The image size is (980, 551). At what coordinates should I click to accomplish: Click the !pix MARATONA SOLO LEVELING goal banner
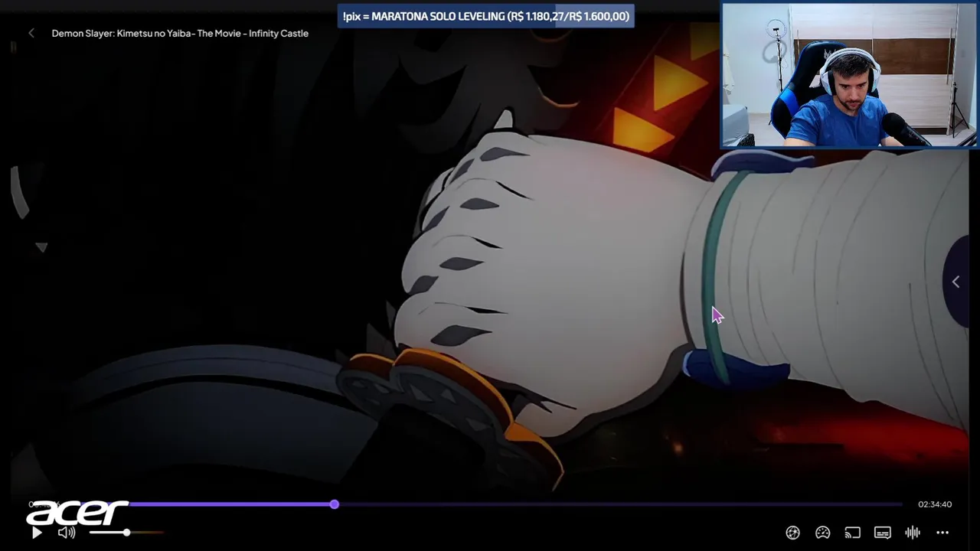(x=485, y=16)
